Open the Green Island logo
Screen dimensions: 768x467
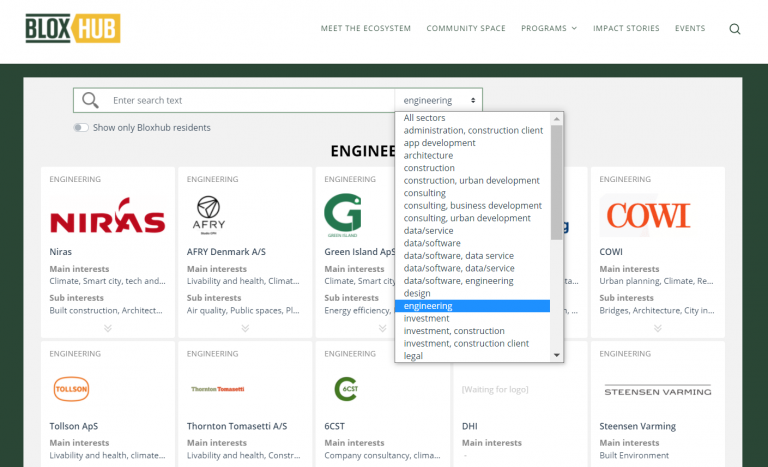[x=343, y=215]
